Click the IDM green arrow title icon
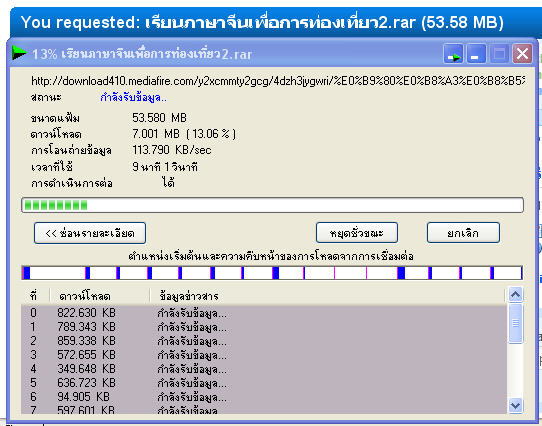Screen dimensions: 542x426 pos(19,53)
